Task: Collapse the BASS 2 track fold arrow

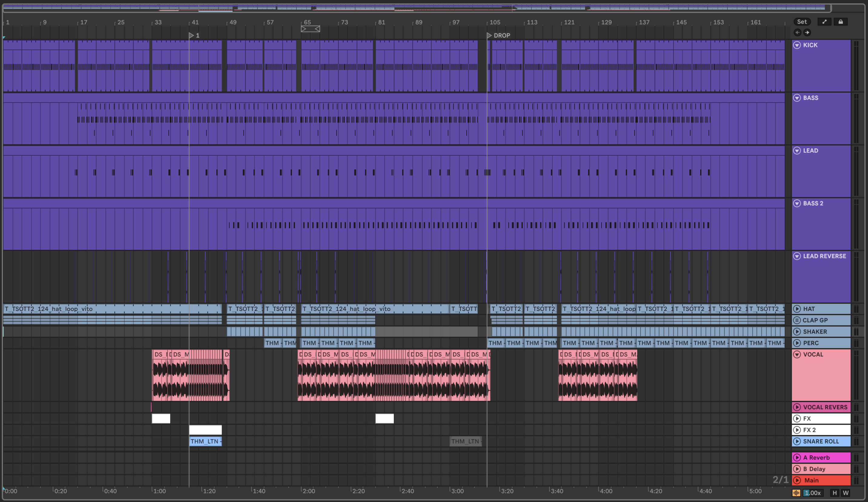Action: (x=797, y=203)
